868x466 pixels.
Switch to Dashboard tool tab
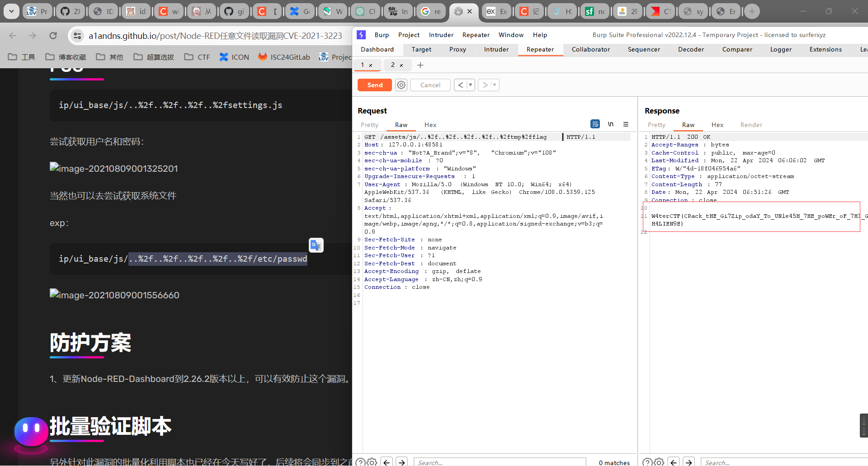click(x=377, y=49)
